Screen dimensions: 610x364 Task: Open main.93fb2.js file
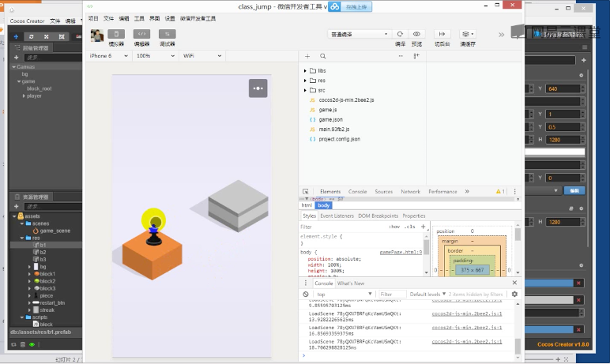pos(333,129)
